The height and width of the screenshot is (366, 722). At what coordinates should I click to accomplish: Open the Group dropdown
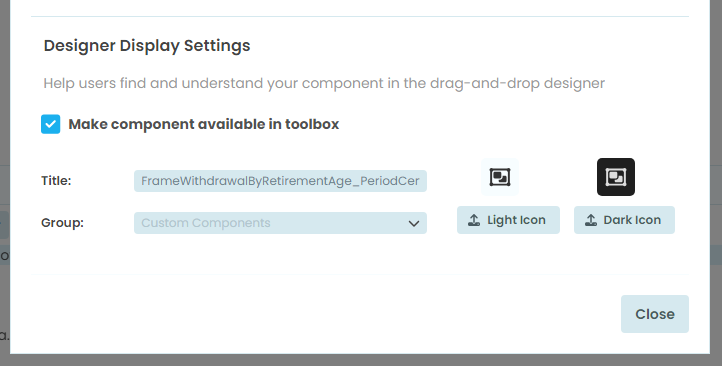[x=280, y=223]
